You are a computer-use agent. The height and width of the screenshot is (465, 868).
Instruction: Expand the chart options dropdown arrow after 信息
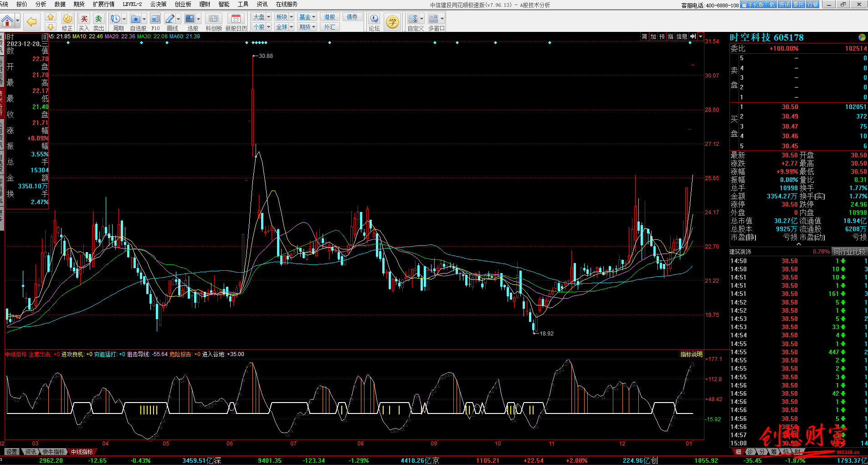[700, 36]
